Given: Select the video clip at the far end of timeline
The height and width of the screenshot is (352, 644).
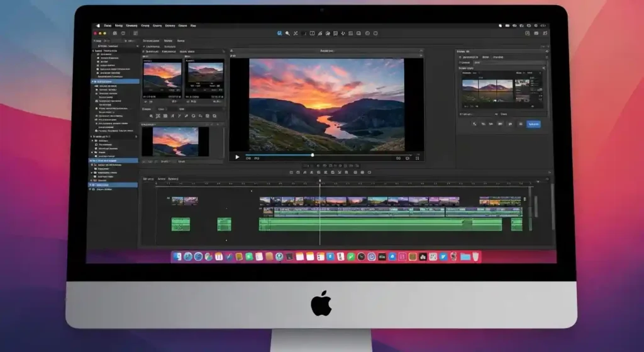Looking at the screenshot, I should [x=500, y=201].
